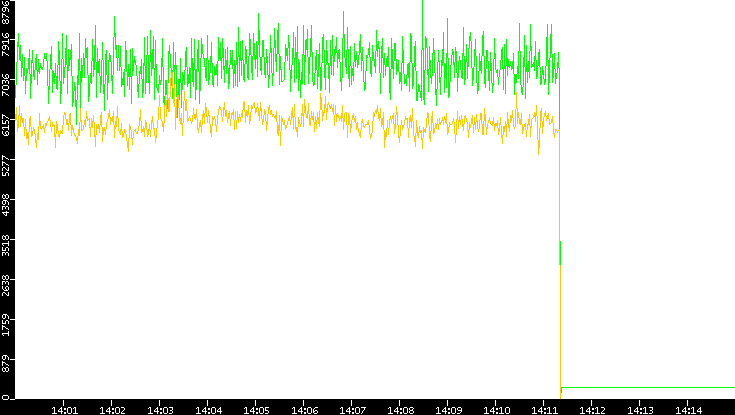Click the 14:05 time axis label
Image resolution: width=735 pixels, height=415 pixels.
coord(257,409)
